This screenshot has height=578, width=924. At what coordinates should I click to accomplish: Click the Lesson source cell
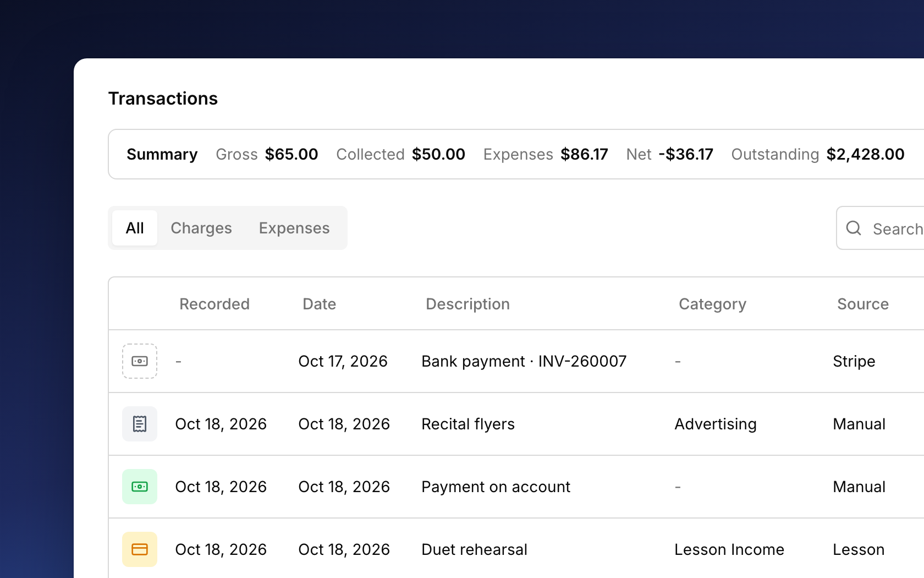pos(859,549)
